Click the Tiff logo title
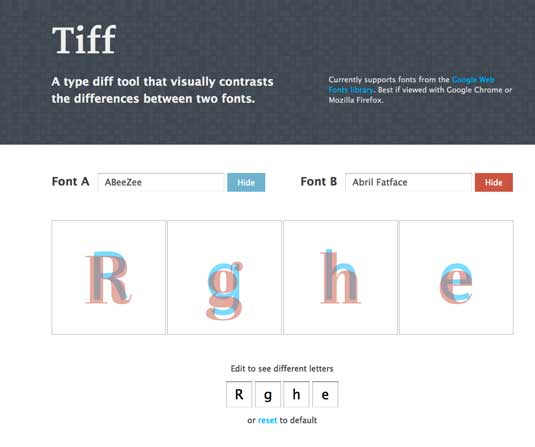This screenshot has width=535, height=447. pyautogui.click(x=84, y=40)
